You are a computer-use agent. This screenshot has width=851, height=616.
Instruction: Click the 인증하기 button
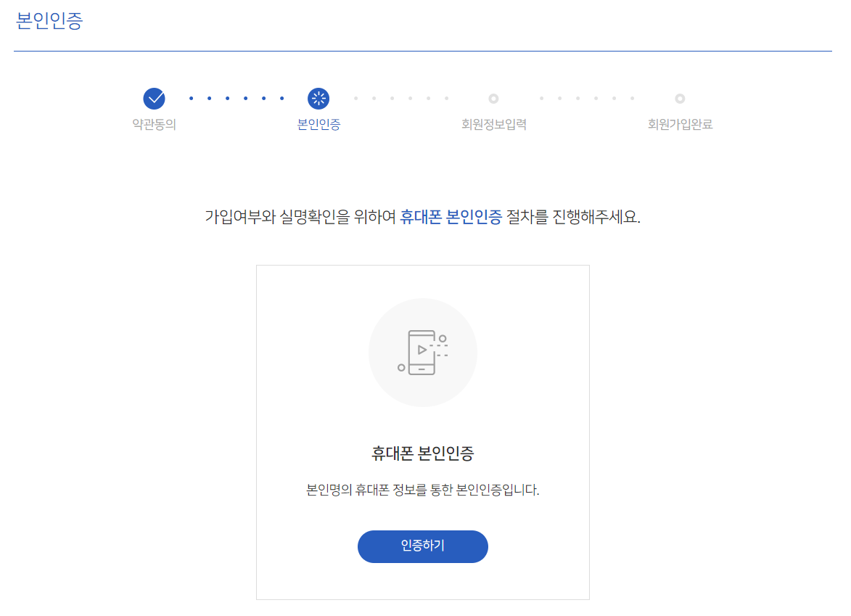[x=422, y=546]
